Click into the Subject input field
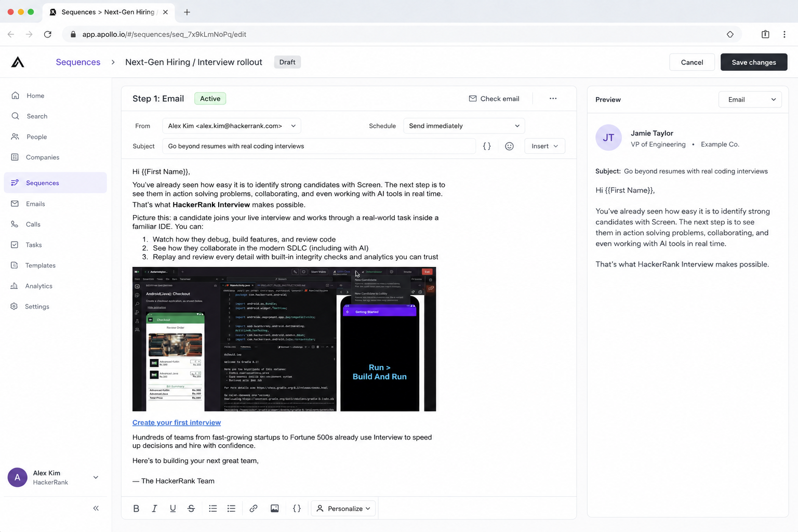 (x=319, y=146)
